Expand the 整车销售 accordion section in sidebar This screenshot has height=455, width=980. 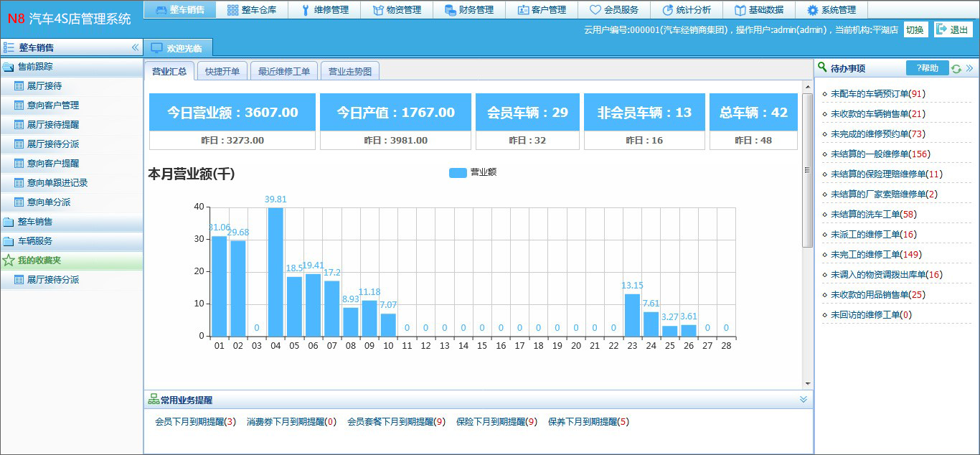point(72,222)
